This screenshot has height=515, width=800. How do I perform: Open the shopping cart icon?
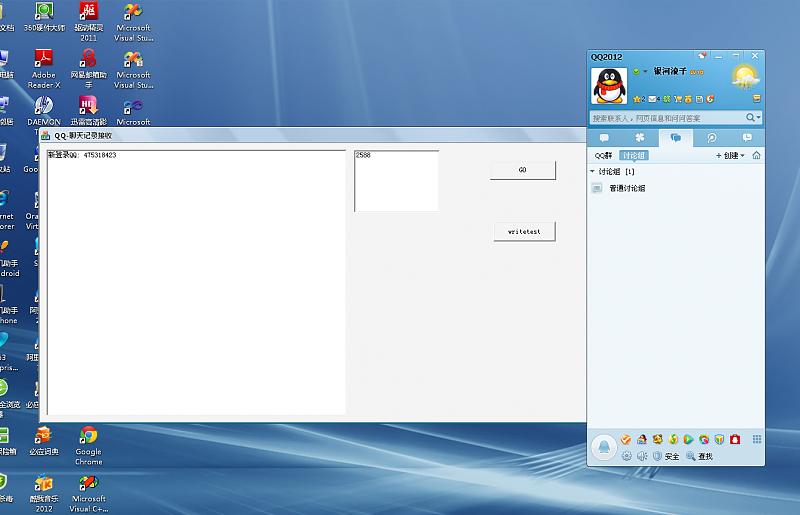tap(678, 99)
